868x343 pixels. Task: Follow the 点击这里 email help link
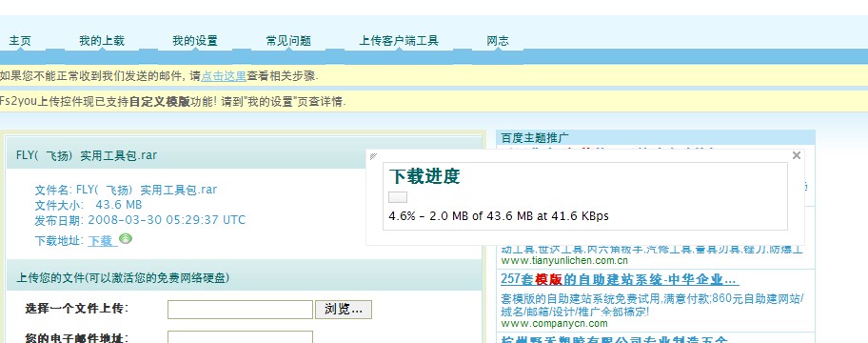tap(223, 76)
